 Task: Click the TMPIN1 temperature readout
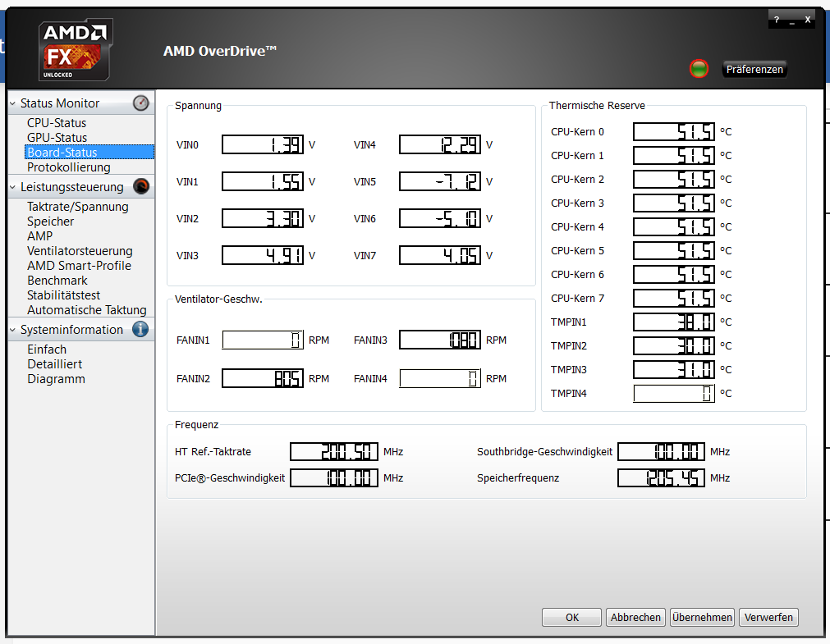[x=674, y=322]
